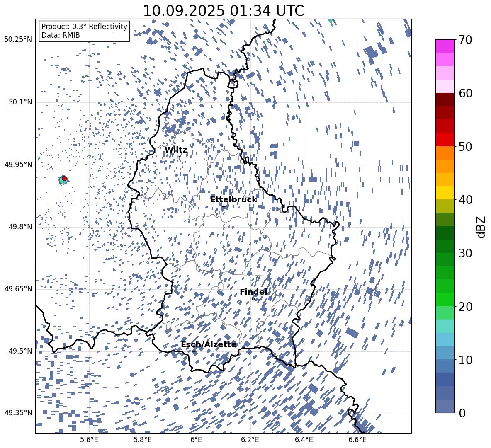Click the 50 tick on colorbar

tap(465, 146)
